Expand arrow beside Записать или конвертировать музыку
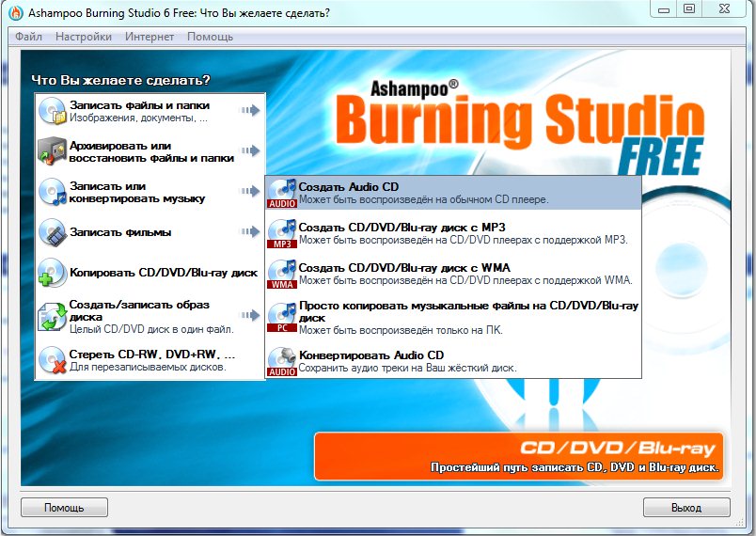This screenshot has height=536, width=756. coord(250,191)
